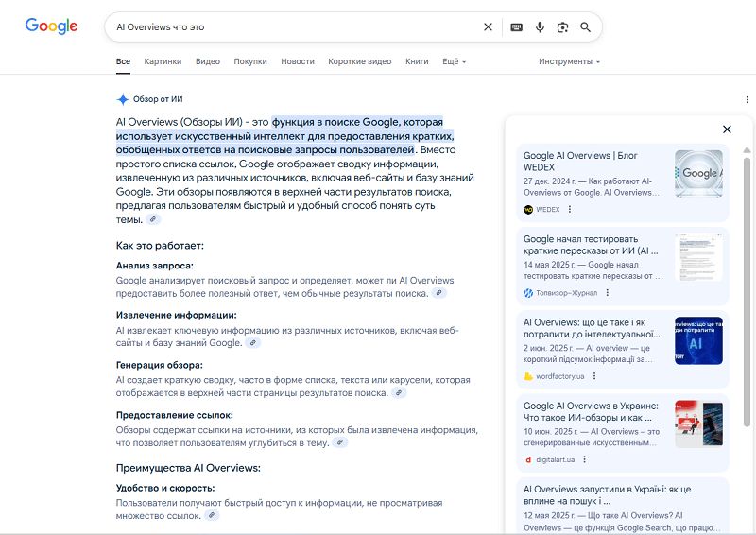Click the digitalart.ua article thumbnail
The image size is (756, 535).
pos(698,424)
